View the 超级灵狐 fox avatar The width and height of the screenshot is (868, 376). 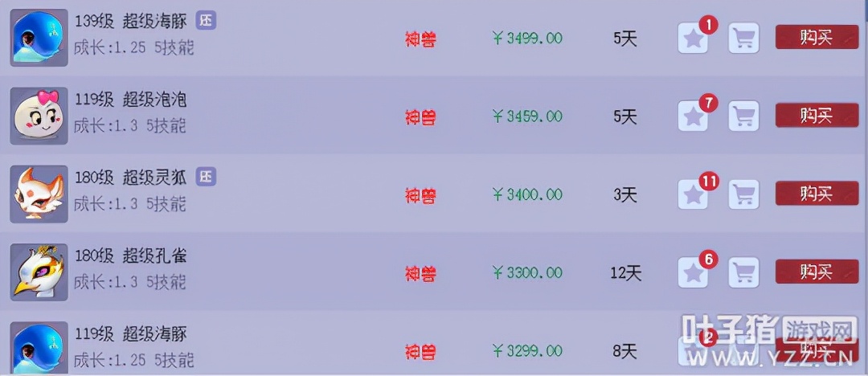tap(39, 194)
